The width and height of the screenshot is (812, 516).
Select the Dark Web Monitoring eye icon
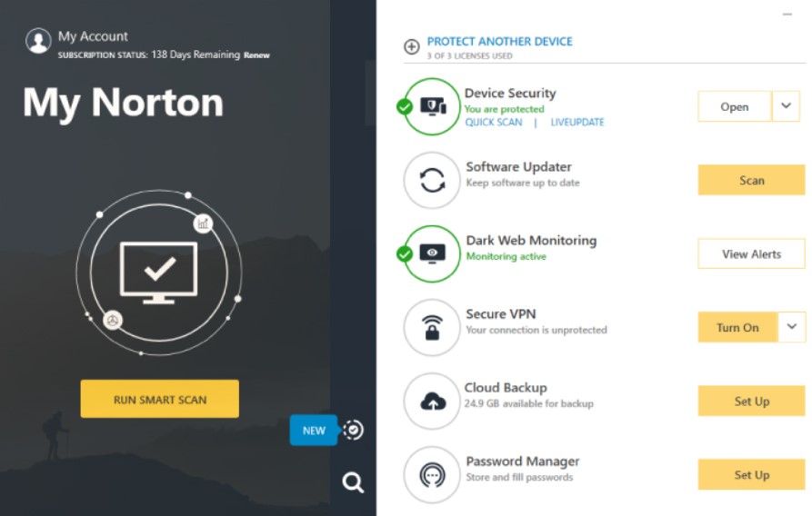pyautogui.click(x=432, y=253)
